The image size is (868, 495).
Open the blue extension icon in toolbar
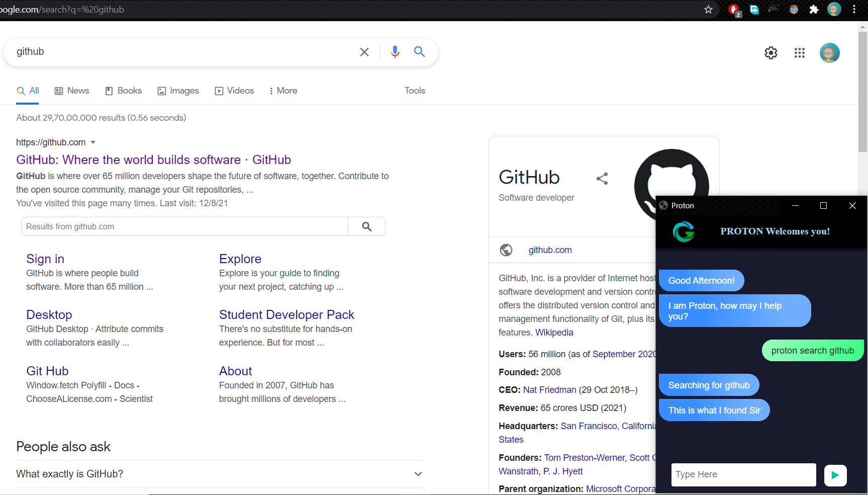(x=754, y=10)
